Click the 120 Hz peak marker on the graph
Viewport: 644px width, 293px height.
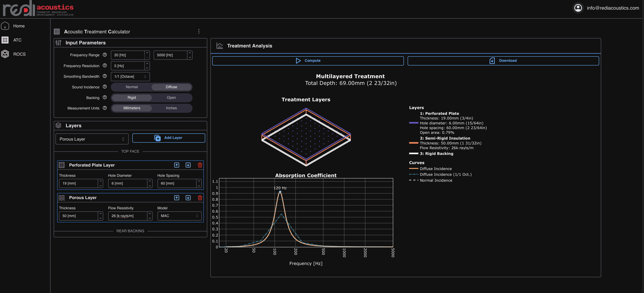[280, 192]
